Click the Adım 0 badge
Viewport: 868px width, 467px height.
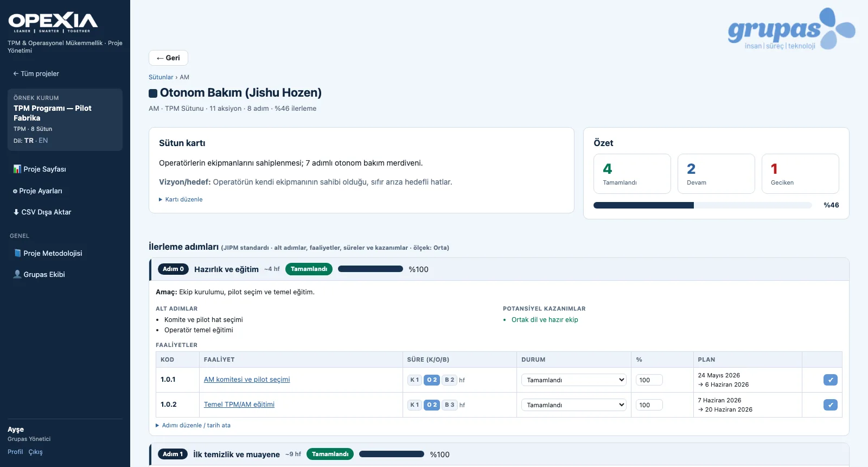pyautogui.click(x=173, y=269)
